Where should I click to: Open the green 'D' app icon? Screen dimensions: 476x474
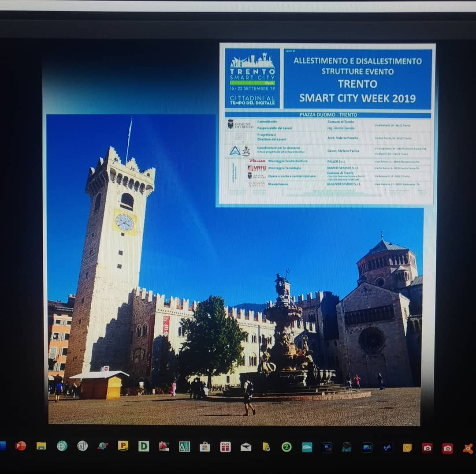144,446
